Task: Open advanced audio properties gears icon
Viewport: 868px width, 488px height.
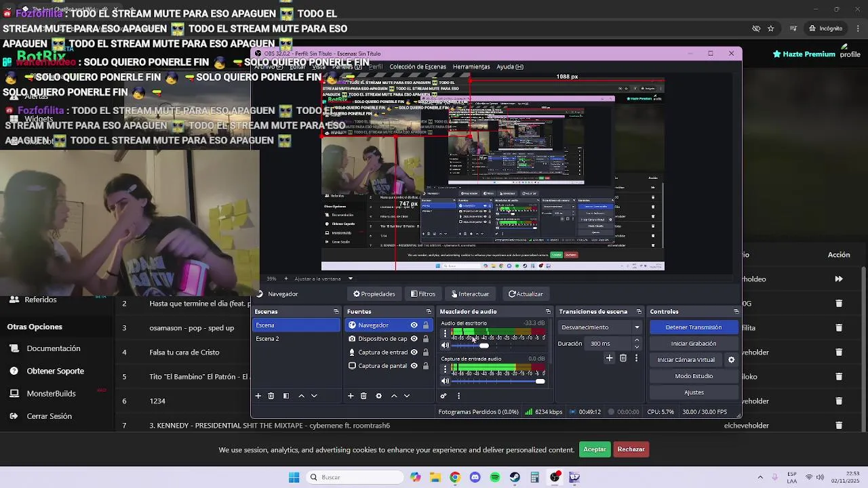Action: [x=443, y=396]
